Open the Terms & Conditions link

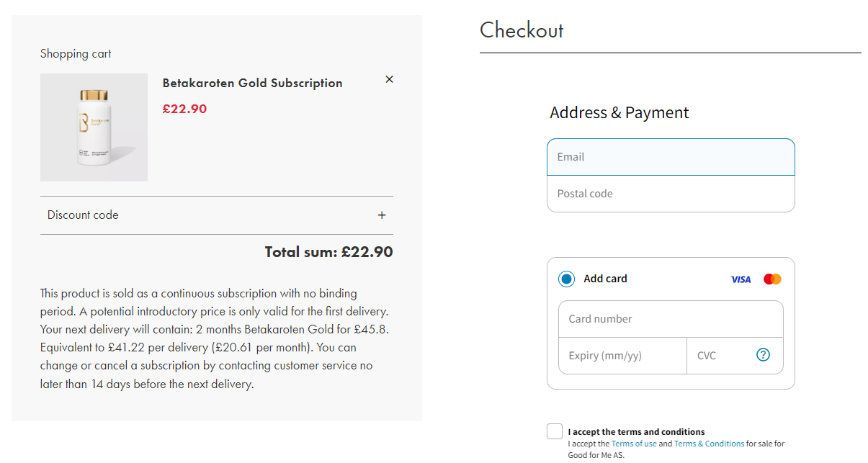[x=709, y=444]
